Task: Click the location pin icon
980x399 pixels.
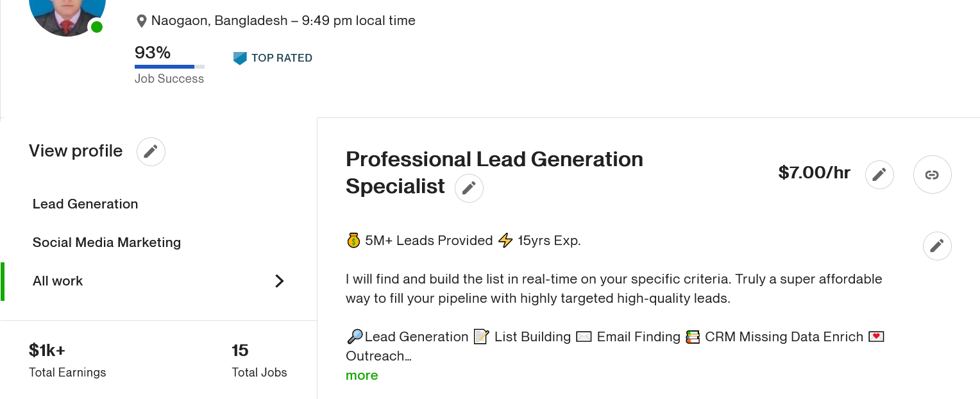Action: click(142, 21)
